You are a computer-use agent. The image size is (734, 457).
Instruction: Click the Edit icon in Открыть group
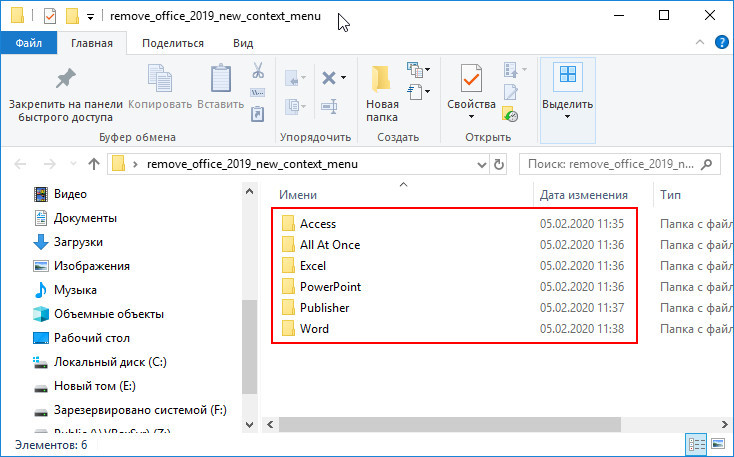510,92
